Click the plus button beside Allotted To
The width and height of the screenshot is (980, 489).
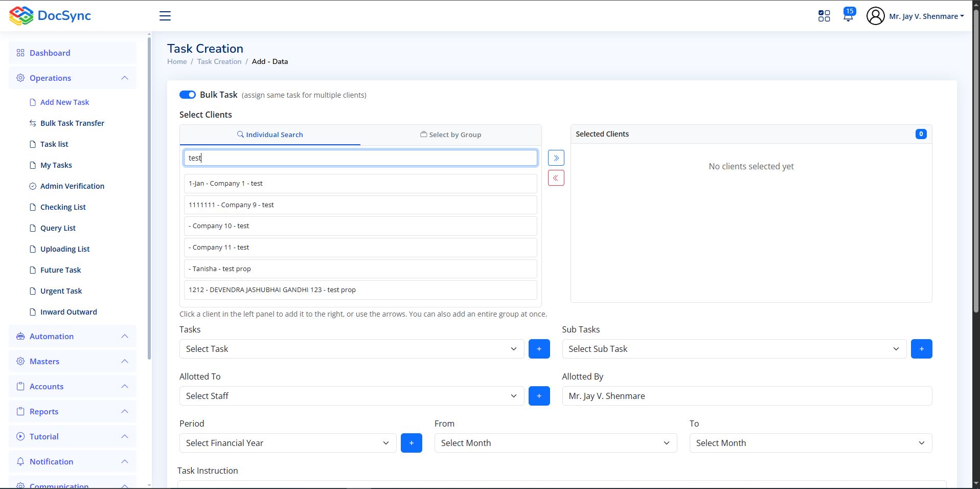[539, 396]
